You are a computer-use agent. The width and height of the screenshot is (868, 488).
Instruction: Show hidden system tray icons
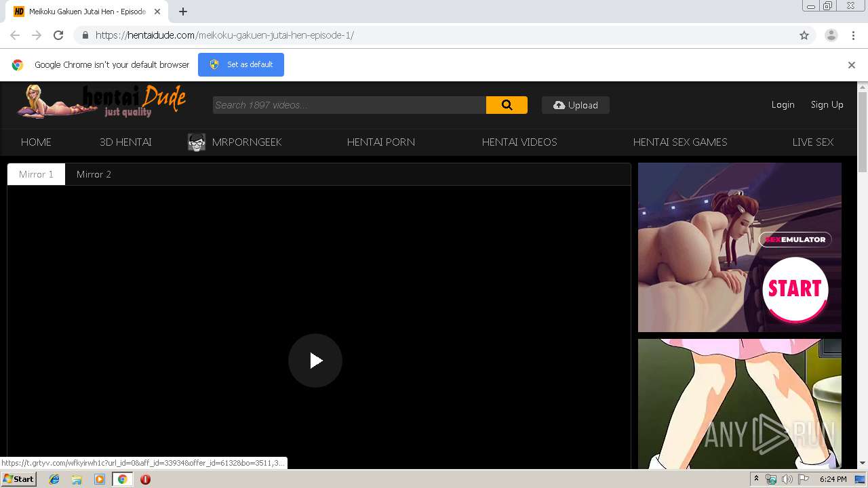click(756, 479)
